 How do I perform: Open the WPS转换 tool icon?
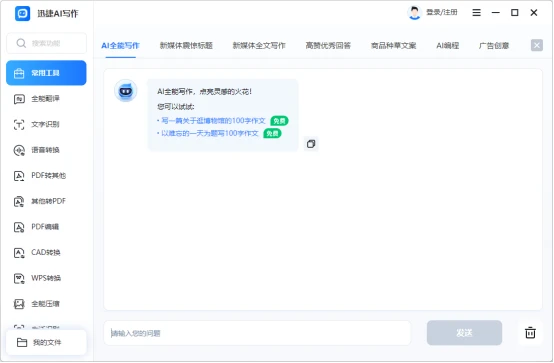click(19, 279)
